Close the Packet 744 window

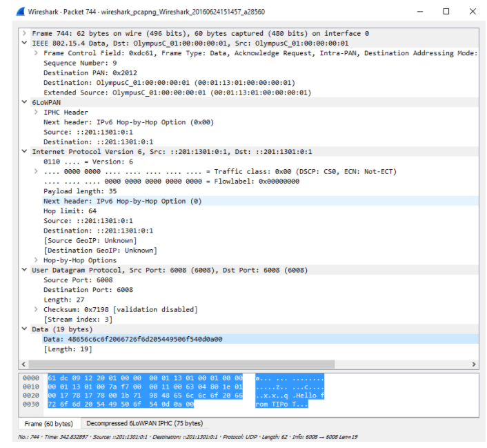click(x=473, y=12)
